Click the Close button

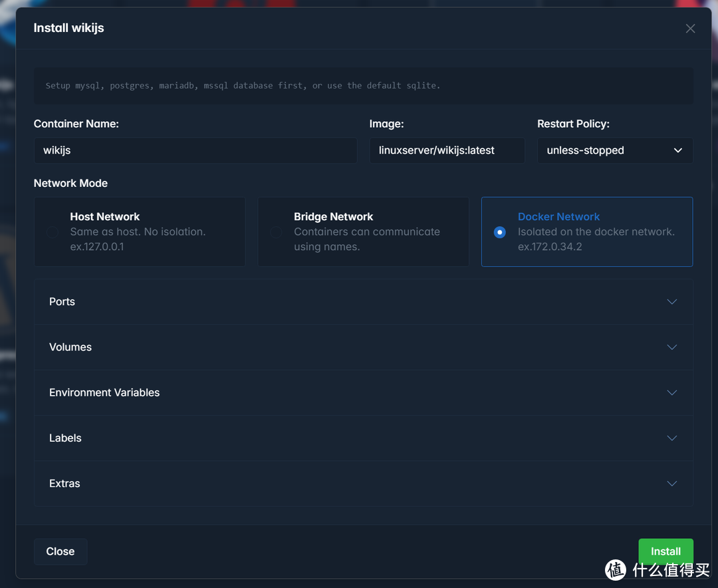pos(60,551)
